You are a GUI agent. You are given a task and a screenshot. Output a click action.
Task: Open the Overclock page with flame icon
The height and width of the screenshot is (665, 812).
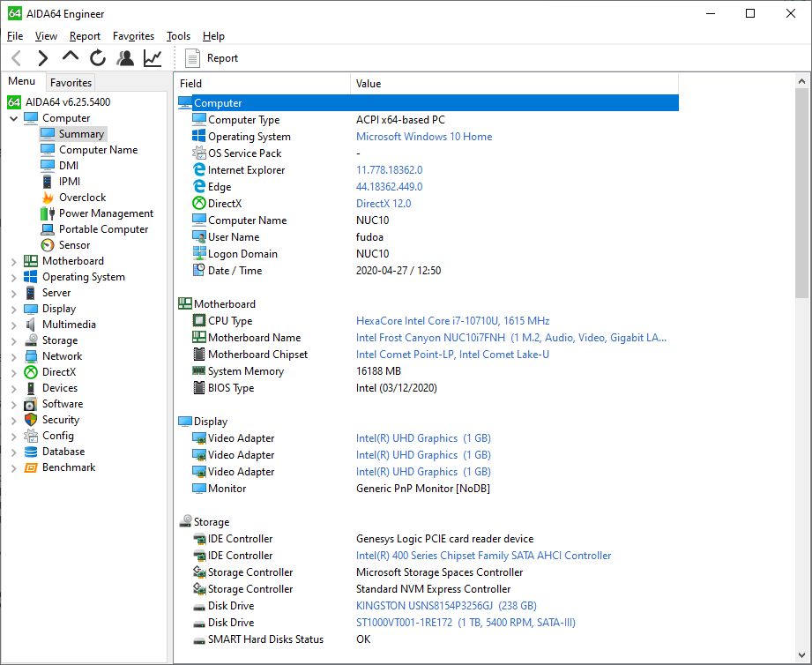pos(82,198)
